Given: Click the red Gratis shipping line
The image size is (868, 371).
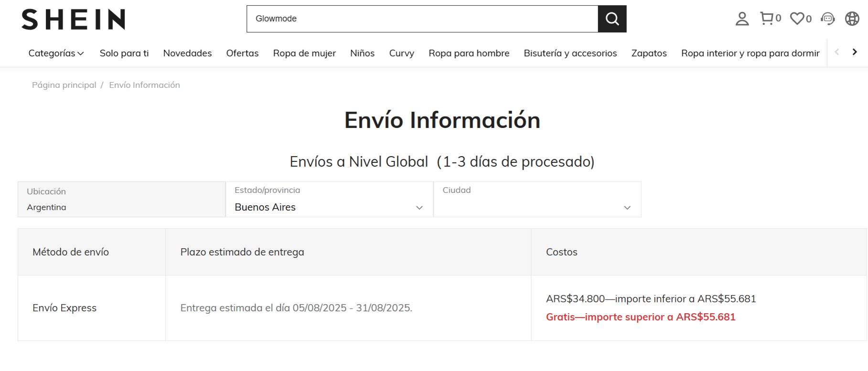Looking at the screenshot, I should point(641,317).
